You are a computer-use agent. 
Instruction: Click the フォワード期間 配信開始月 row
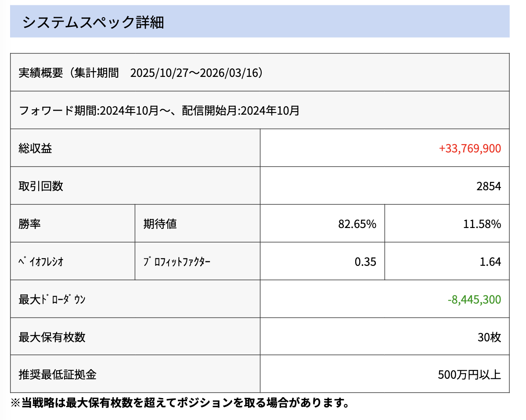pyautogui.click(x=159, y=110)
